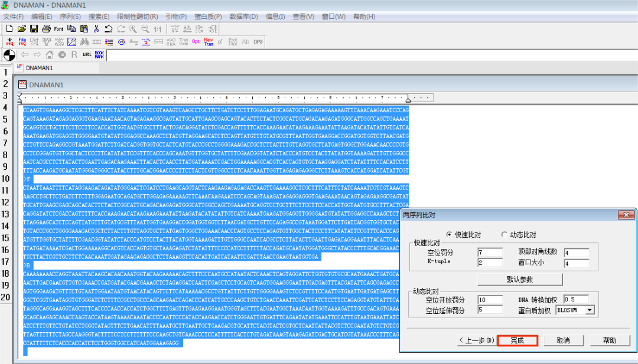Click 取消 to cancel the alignment dialog

[x=564, y=340]
